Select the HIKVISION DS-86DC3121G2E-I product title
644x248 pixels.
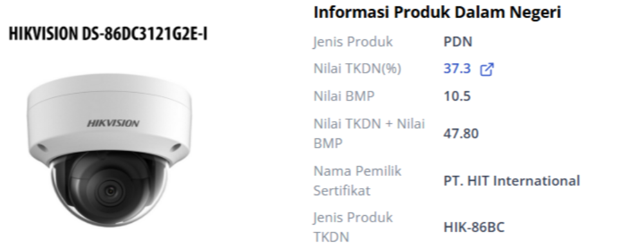coord(108,33)
